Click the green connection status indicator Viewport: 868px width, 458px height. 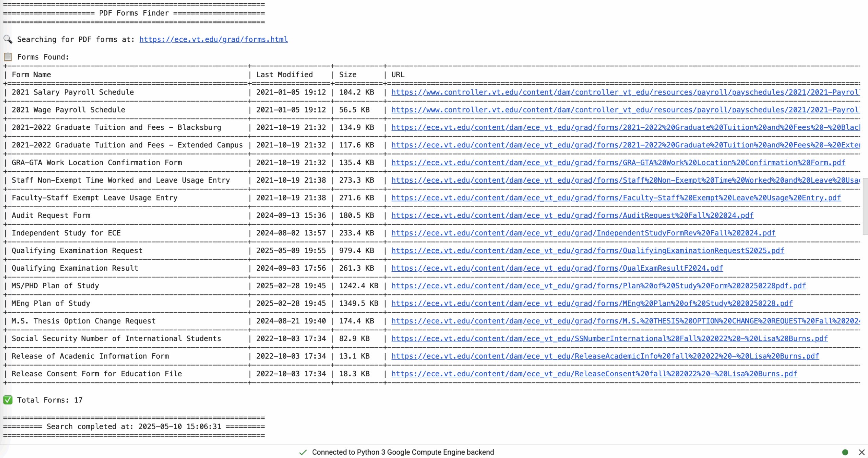coord(845,452)
